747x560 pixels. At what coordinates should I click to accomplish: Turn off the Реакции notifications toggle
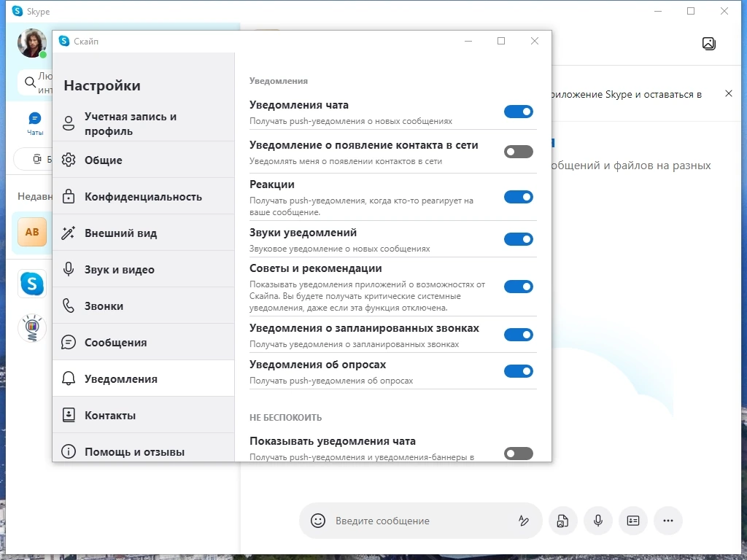tap(519, 197)
